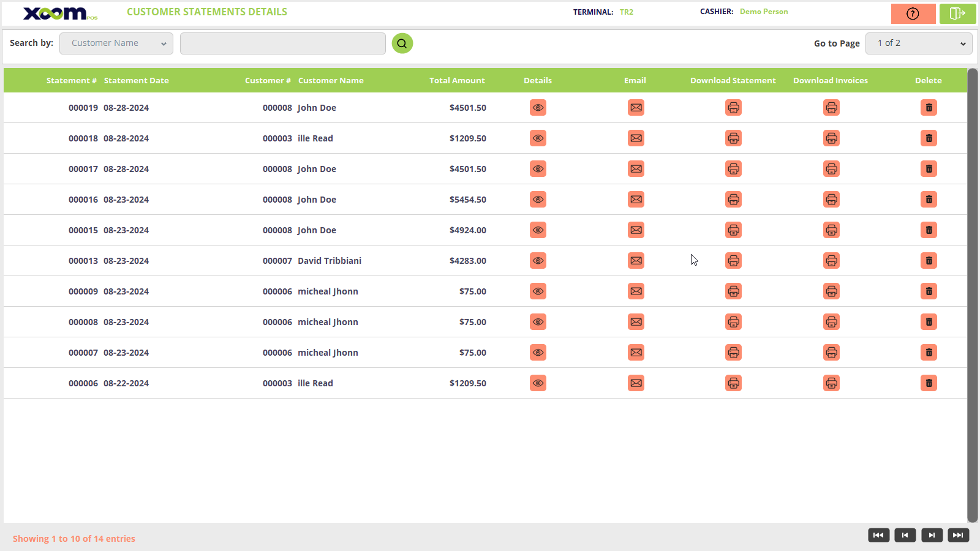Open details eye icon for statement 000007

(538, 353)
